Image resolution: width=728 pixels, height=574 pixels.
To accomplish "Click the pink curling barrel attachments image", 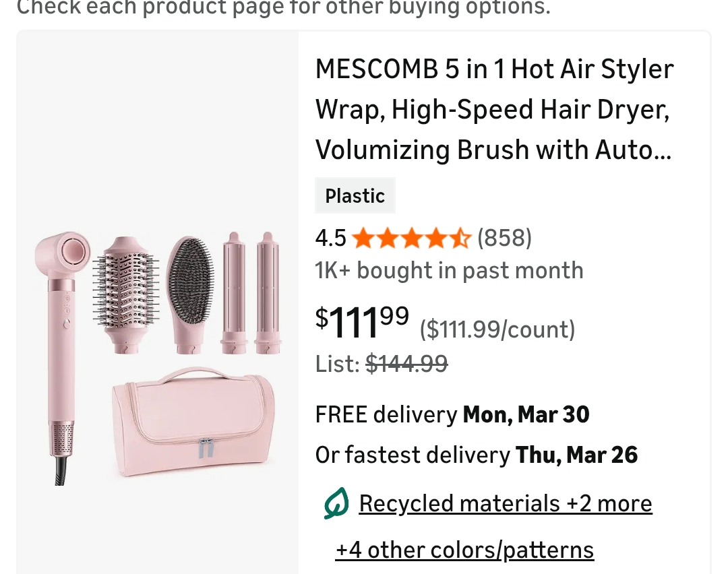I will (249, 292).
